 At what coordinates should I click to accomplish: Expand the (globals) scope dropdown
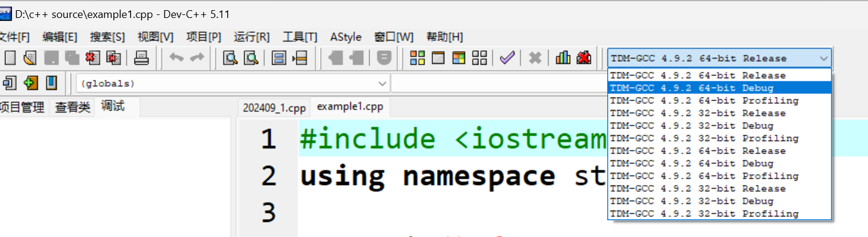click(382, 83)
